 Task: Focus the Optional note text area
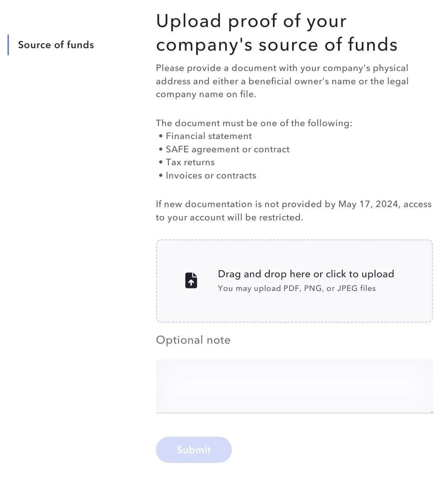tap(295, 386)
